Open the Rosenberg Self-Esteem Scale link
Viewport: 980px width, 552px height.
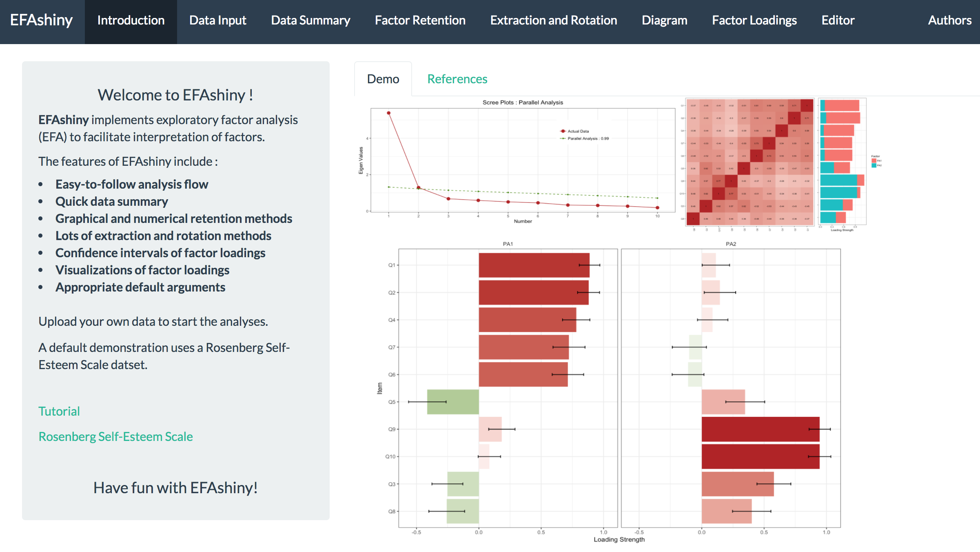click(115, 436)
